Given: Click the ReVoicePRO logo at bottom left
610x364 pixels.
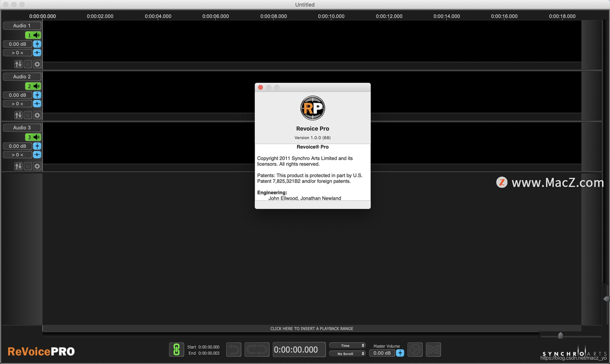Looking at the screenshot, I should (x=41, y=351).
